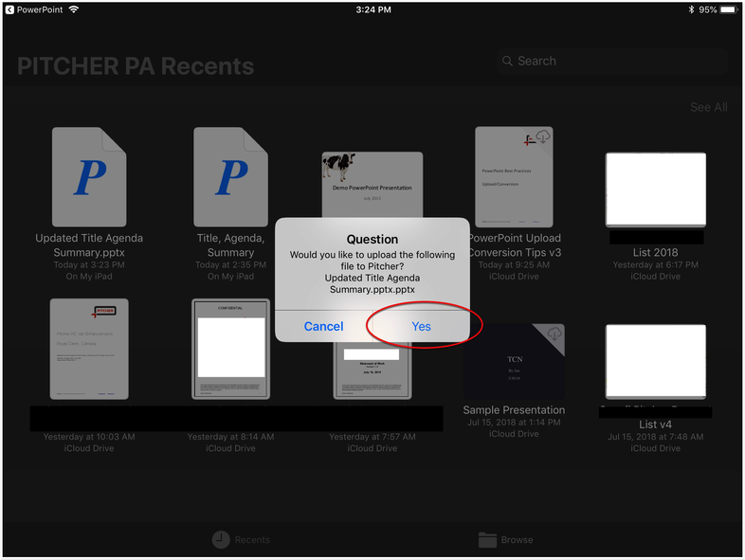Tap the search magnifier icon

(x=507, y=61)
